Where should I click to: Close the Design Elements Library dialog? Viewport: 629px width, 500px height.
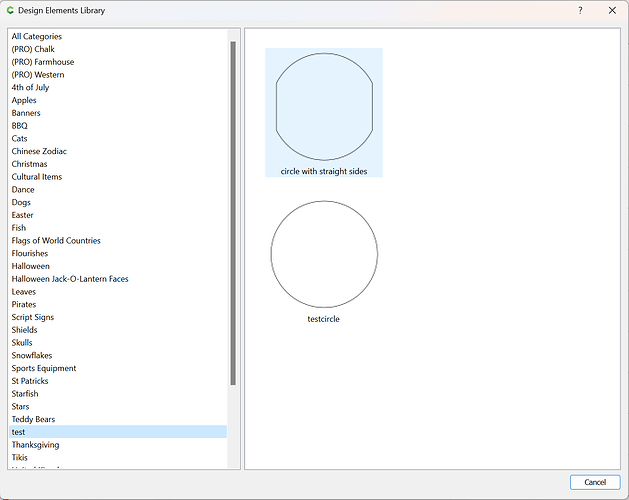point(612,10)
